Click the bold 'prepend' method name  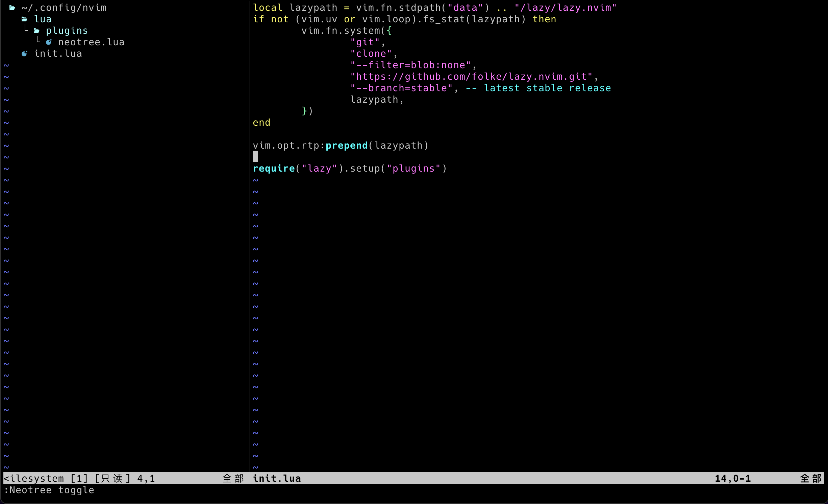(x=347, y=146)
